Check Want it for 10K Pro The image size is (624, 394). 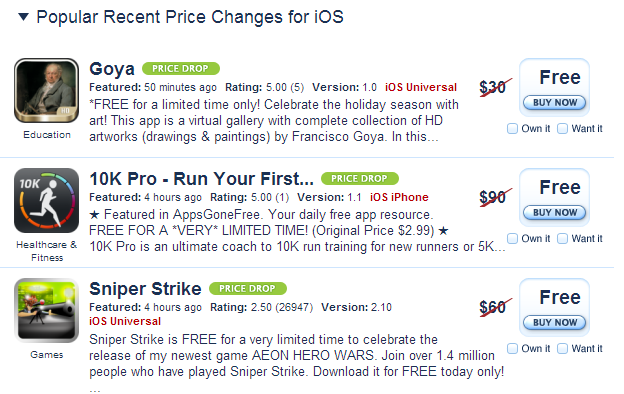coord(562,238)
